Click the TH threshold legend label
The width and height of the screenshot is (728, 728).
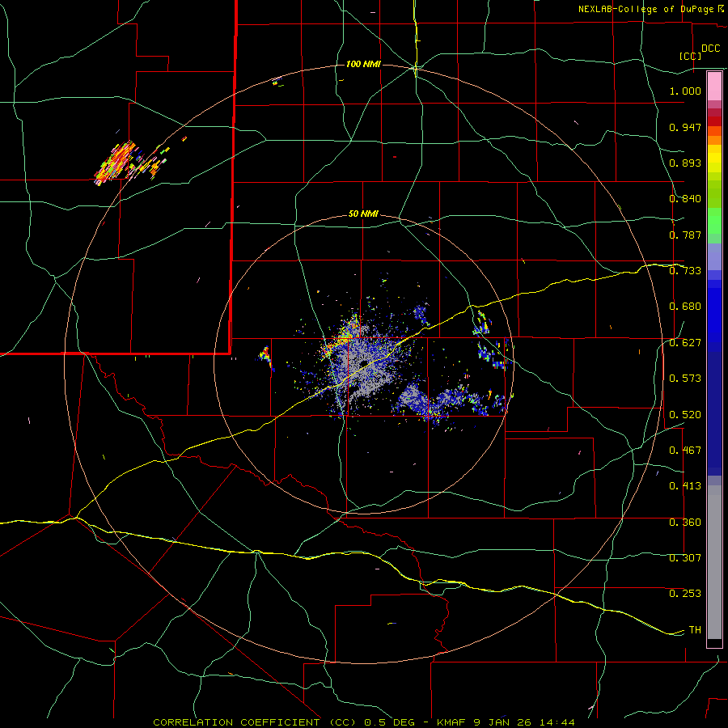(x=695, y=630)
